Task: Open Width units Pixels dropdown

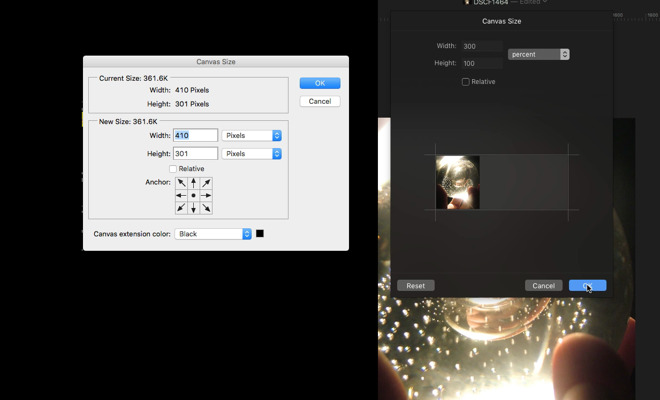Action: (252, 136)
